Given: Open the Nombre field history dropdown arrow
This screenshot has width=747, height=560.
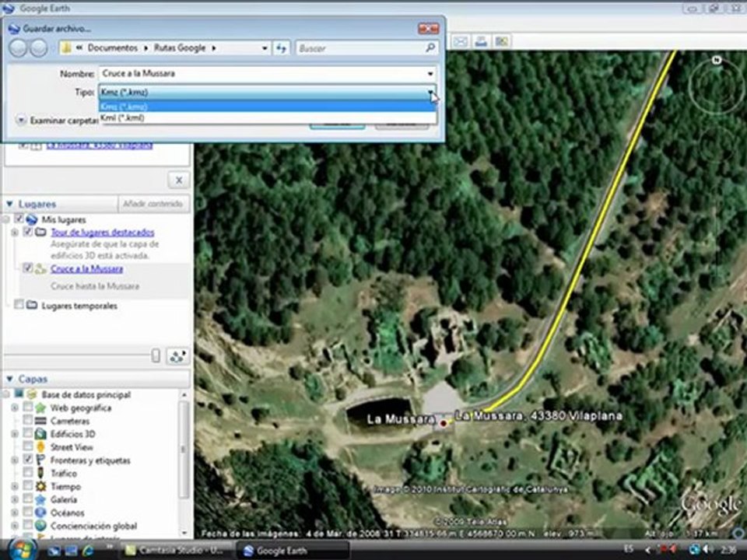Looking at the screenshot, I should 430,74.
